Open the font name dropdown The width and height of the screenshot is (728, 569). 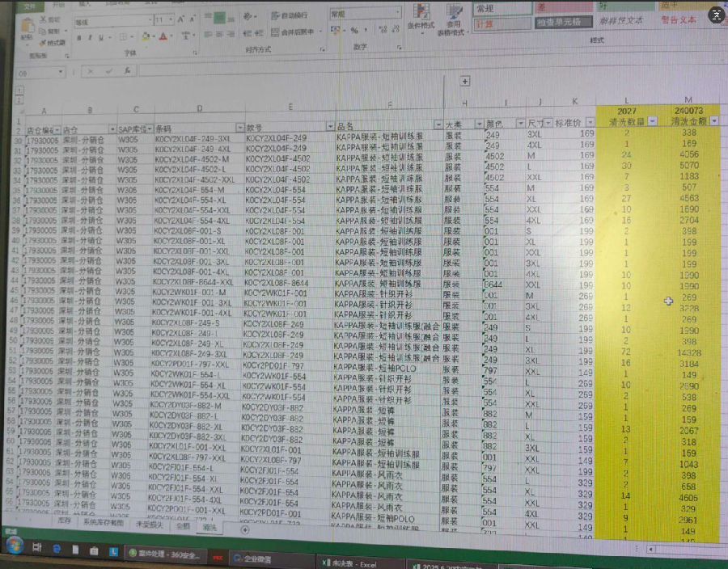pos(150,20)
